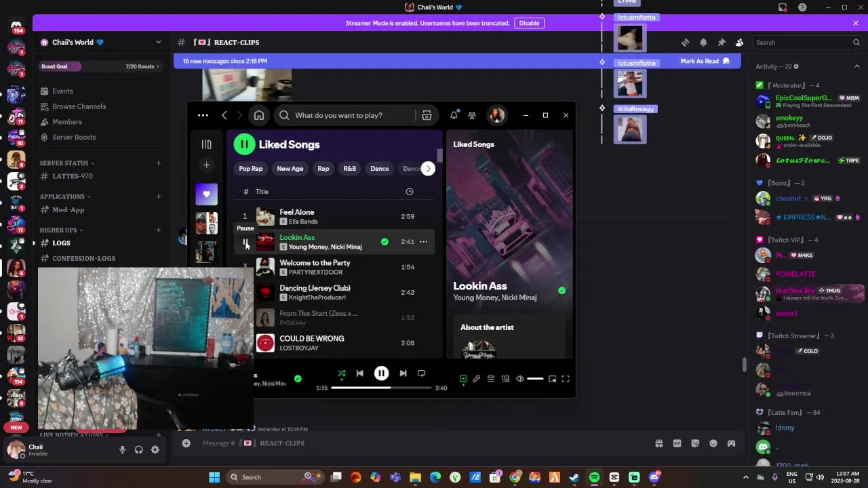Seek on the Spotify playback progress bar

click(x=381, y=388)
